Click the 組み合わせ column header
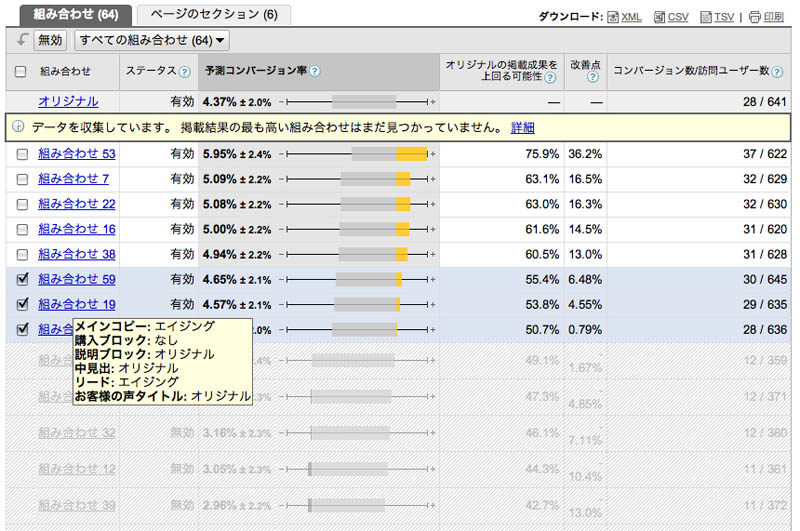 click(x=65, y=72)
